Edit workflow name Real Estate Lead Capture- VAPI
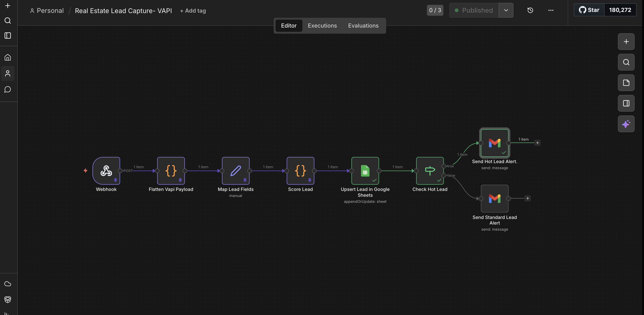 [123, 11]
